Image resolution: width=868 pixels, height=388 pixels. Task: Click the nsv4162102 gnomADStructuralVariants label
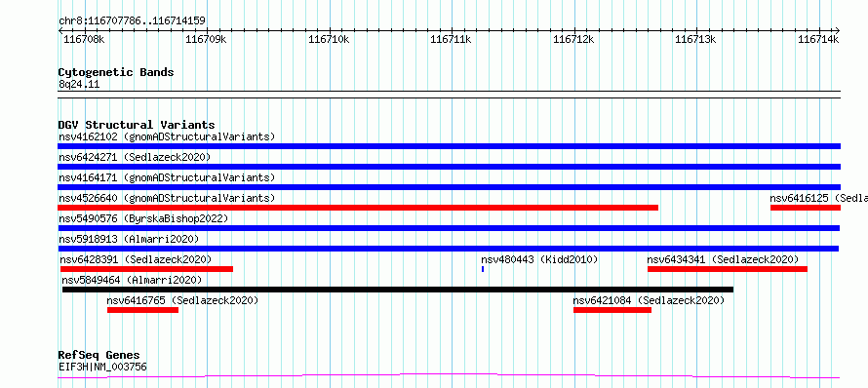coord(167,136)
